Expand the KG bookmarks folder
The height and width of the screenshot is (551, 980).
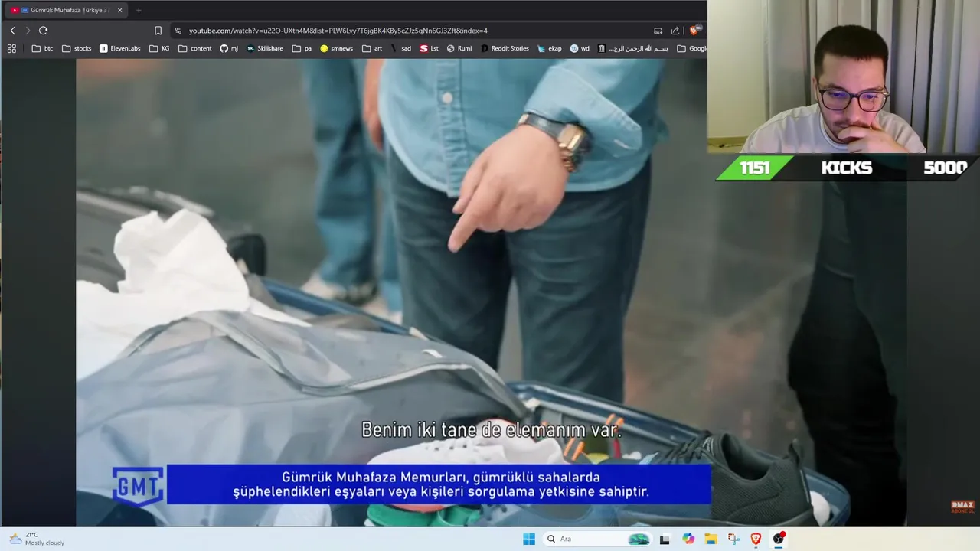pos(160,48)
